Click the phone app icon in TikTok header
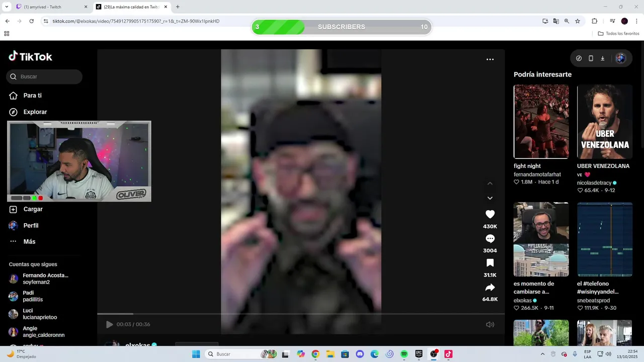This screenshot has width=644, height=362. (x=591, y=58)
